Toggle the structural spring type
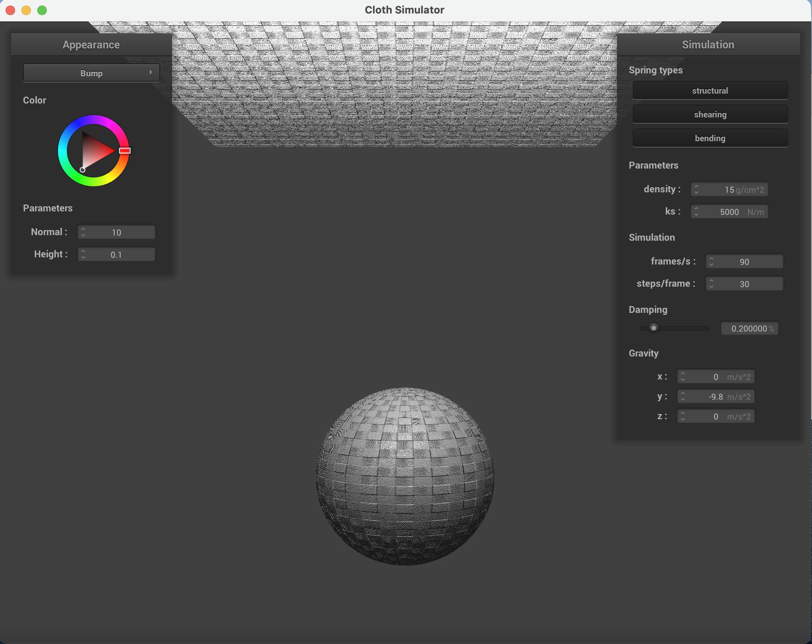 (x=710, y=91)
